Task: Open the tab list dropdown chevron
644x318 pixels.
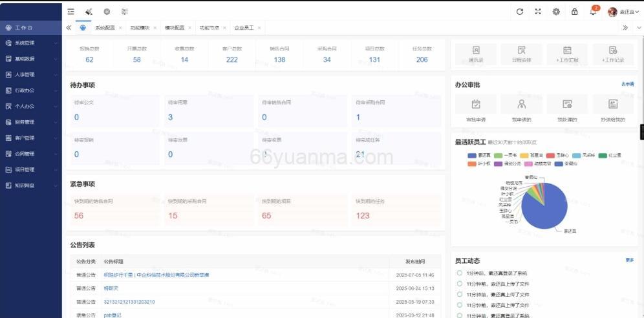Action: pos(639,28)
